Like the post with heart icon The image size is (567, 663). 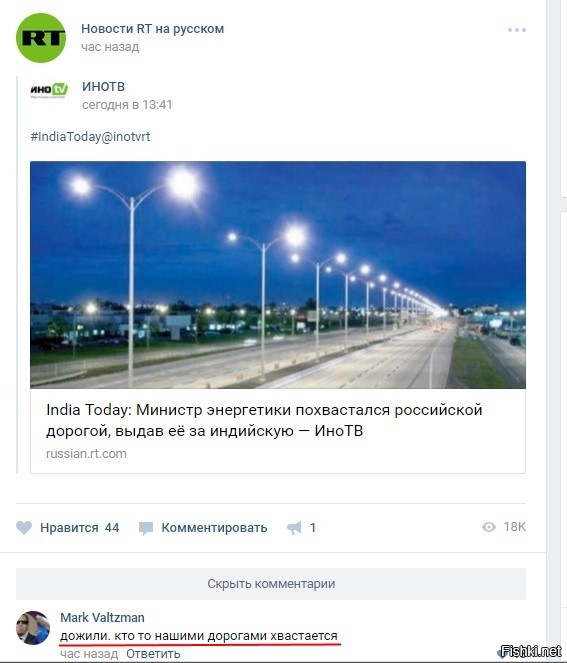pyautogui.click(x=24, y=528)
